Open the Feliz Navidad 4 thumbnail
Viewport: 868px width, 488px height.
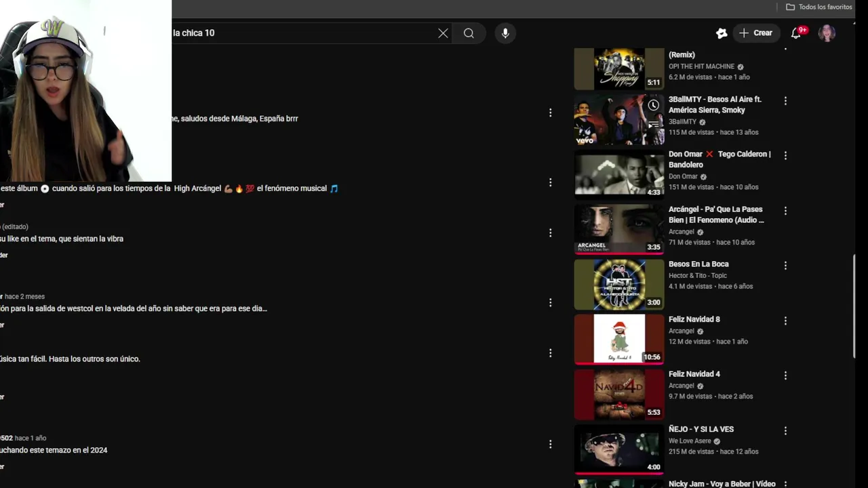pyautogui.click(x=619, y=394)
